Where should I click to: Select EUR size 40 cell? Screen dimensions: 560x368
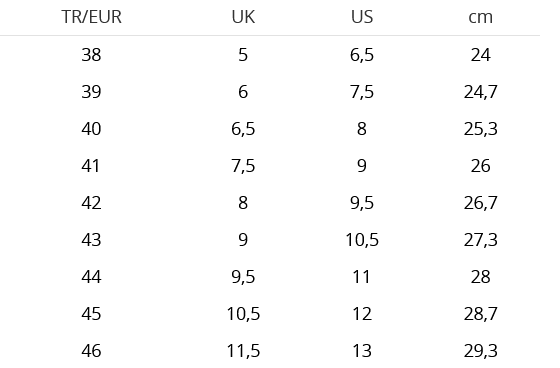tap(91, 129)
